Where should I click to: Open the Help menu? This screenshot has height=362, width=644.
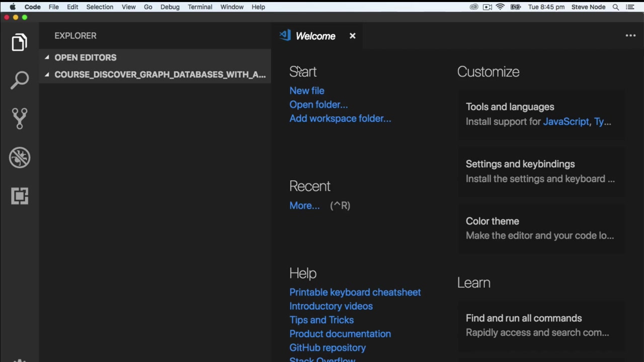coord(258,7)
